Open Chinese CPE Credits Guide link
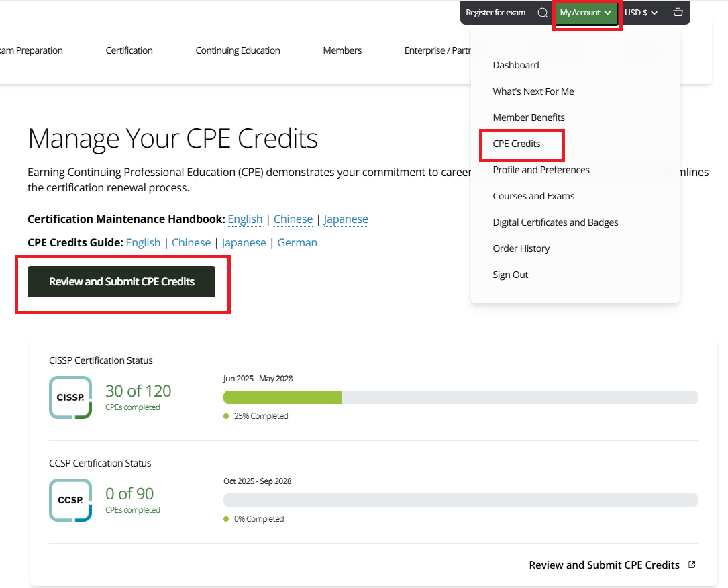The height and width of the screenshot is (588, 728). coord(191,242)
